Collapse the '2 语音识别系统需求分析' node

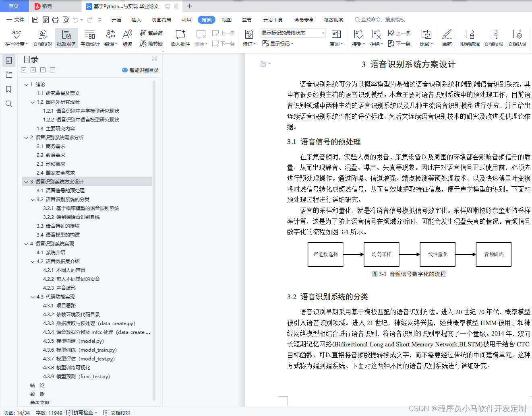(x=26, y=138)
